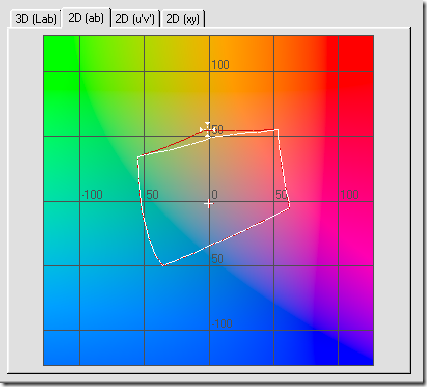Click the '-100' label on vertical axis

[x=222, y=323]
